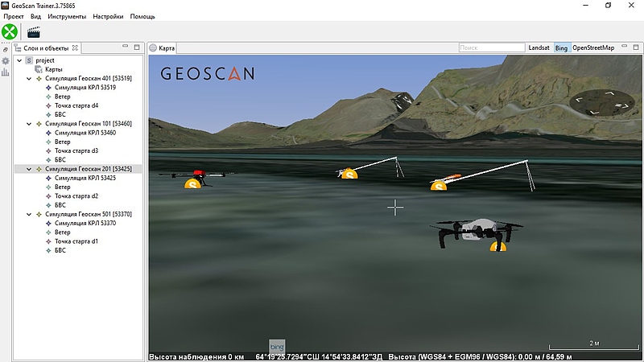Screen dimensions: 644x362
Task: Select БВС under Геоскан 501
Action: (60, 250)
